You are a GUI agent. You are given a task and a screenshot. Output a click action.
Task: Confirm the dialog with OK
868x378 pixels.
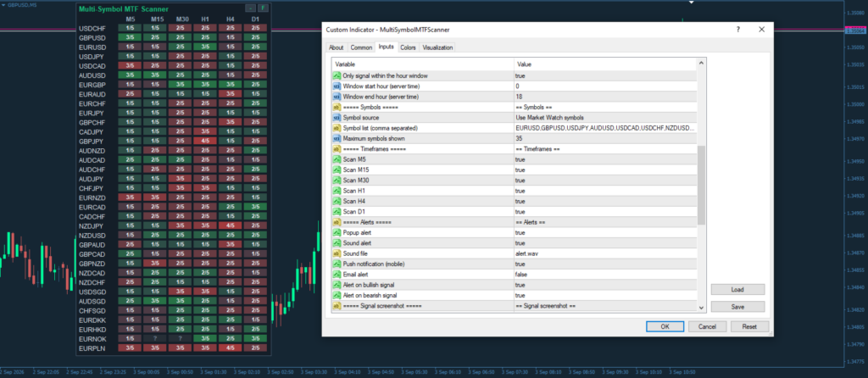[665, 326]
